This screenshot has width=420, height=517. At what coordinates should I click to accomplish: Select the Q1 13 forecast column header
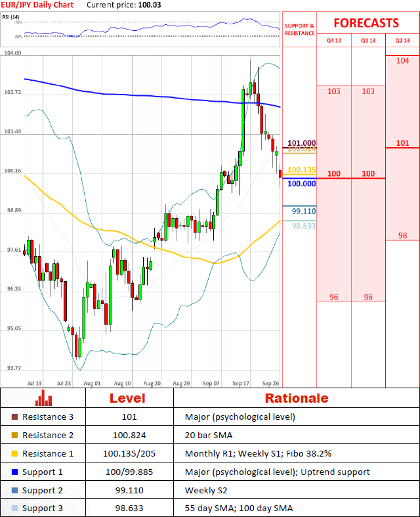pos(368,40)
